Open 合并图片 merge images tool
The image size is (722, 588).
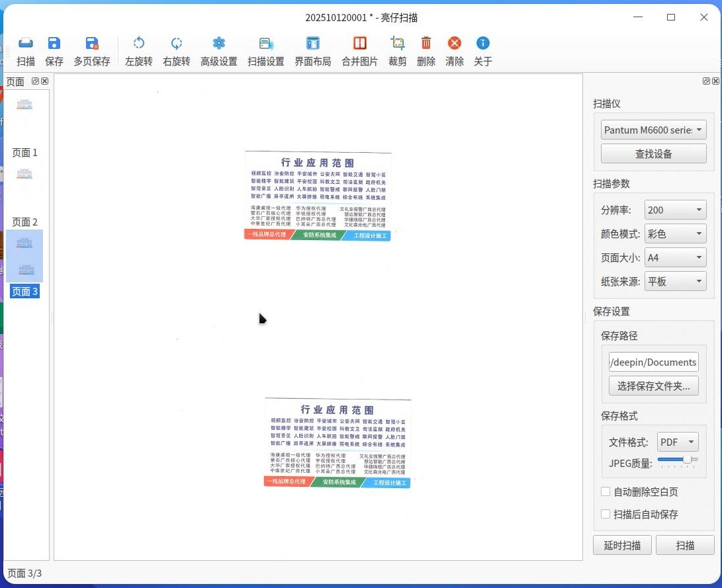[x=359, y=51]
